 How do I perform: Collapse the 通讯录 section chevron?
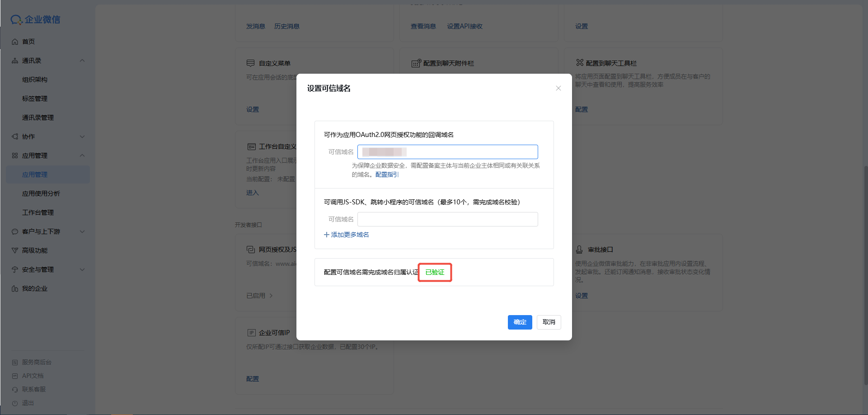(82, 61)
